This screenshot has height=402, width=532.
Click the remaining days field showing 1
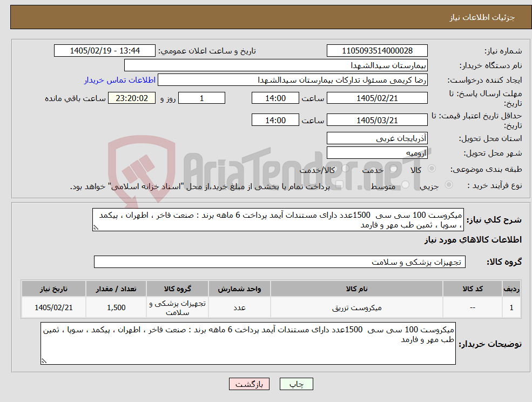pos(201,98)
